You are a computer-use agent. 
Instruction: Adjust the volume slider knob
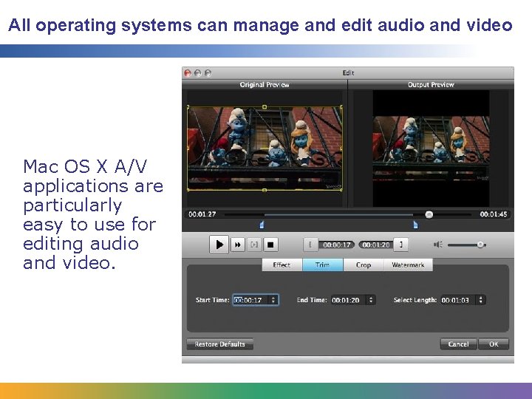pos(480,245)
